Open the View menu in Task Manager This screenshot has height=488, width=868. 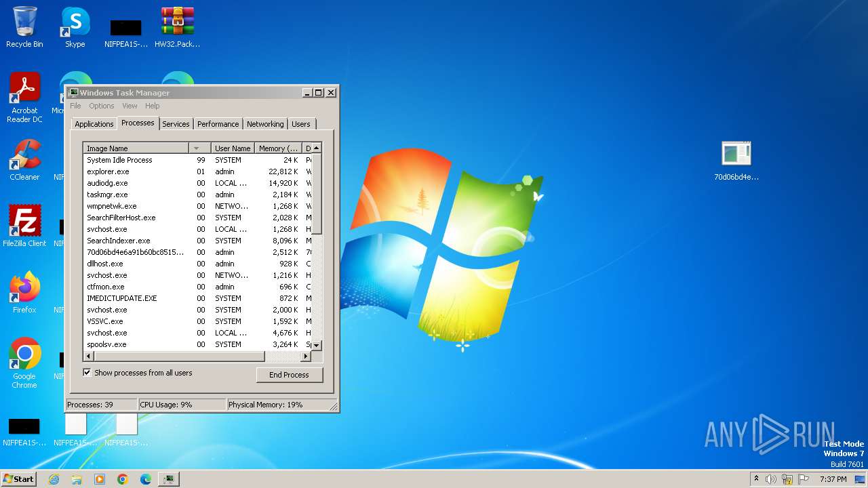click(x=130, y=106)
